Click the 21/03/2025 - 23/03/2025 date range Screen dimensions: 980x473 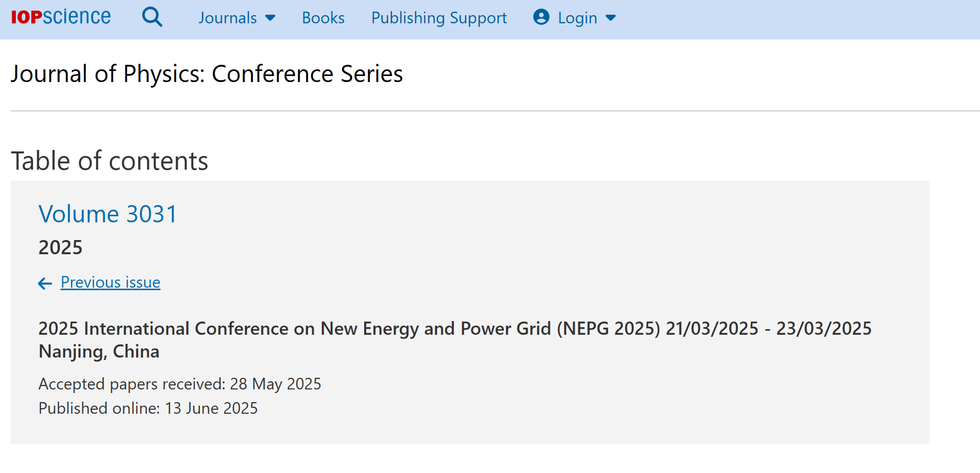click(768, 329)
